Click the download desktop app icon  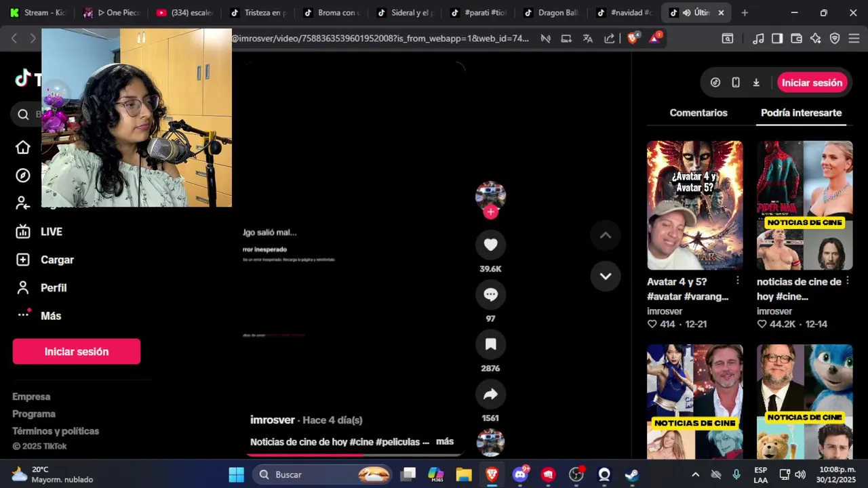click(x=756, y=83)
